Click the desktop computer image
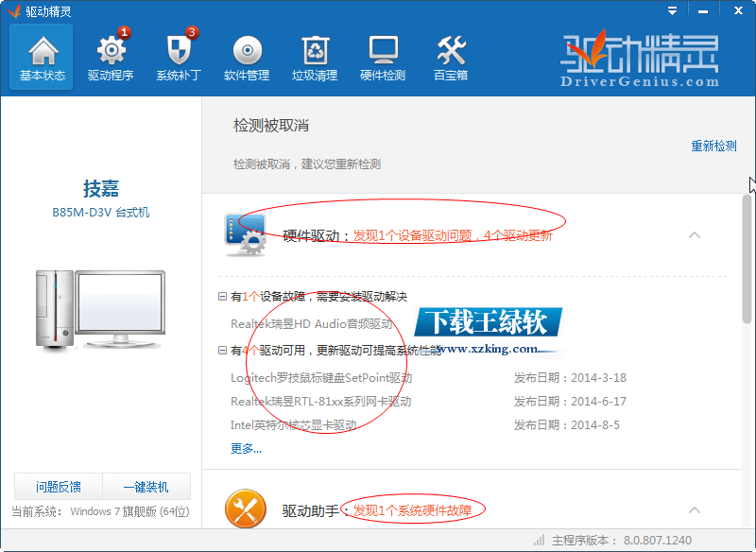The image size is (756, 552). tap(100, 309)
